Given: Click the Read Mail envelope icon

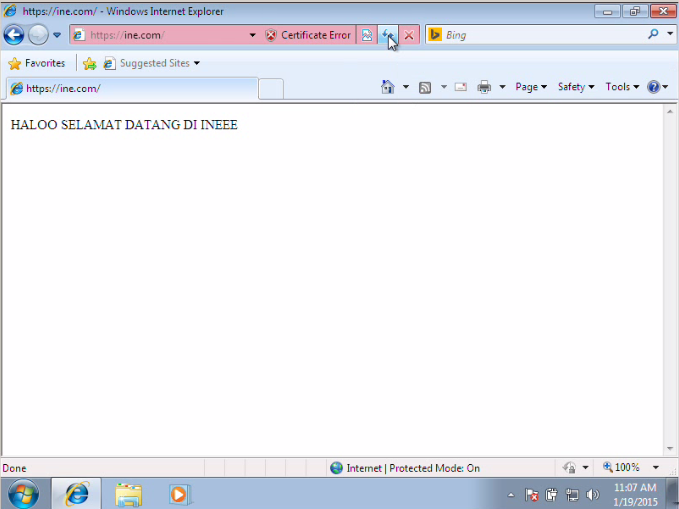Looking at the screenshot, I should point(461,87).
